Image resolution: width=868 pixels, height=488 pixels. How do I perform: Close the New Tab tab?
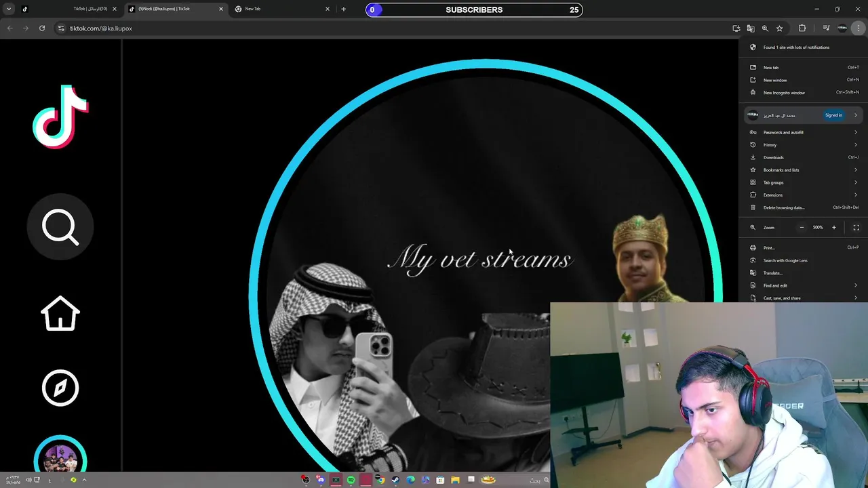pos(328,9)
